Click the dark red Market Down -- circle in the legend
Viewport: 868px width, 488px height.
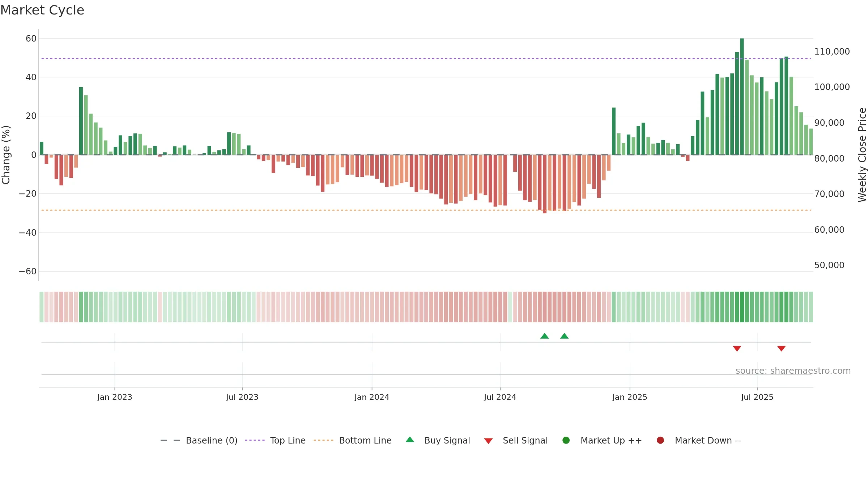660,440
